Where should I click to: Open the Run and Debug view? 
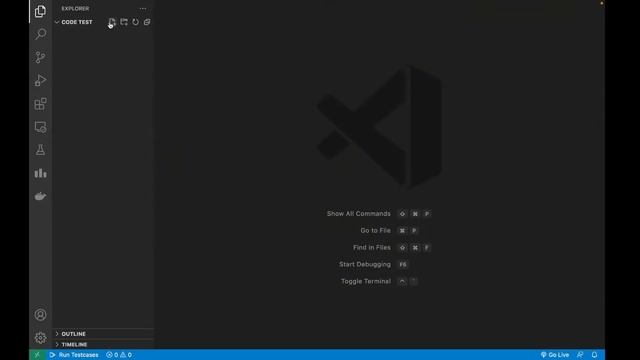pos(40,80)
